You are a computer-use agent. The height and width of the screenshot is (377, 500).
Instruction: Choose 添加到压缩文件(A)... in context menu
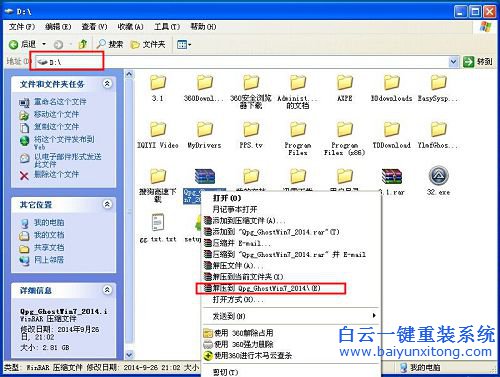[x=291, y=221]
